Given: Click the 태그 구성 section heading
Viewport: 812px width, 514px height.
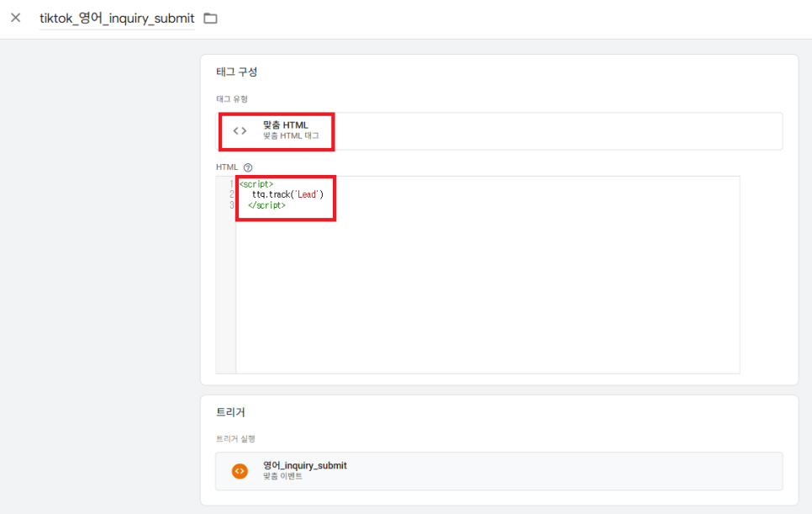Looking at the screenshot, I should [x=236, y=72].
